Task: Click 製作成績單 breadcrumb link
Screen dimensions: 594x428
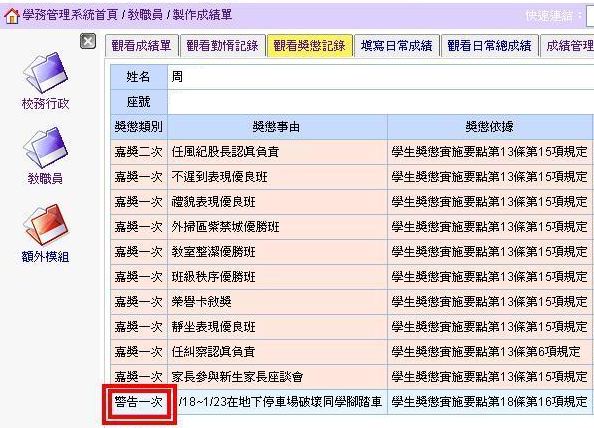Action: click(203, 15)
